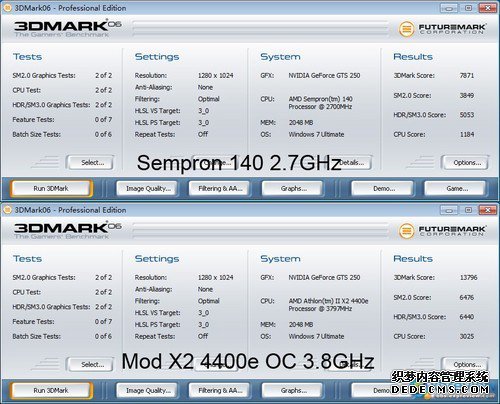This screenshot has height=404, width=500.
Task: Click Resolution 1280 x 1024 in top window
Action: (216, 76)
